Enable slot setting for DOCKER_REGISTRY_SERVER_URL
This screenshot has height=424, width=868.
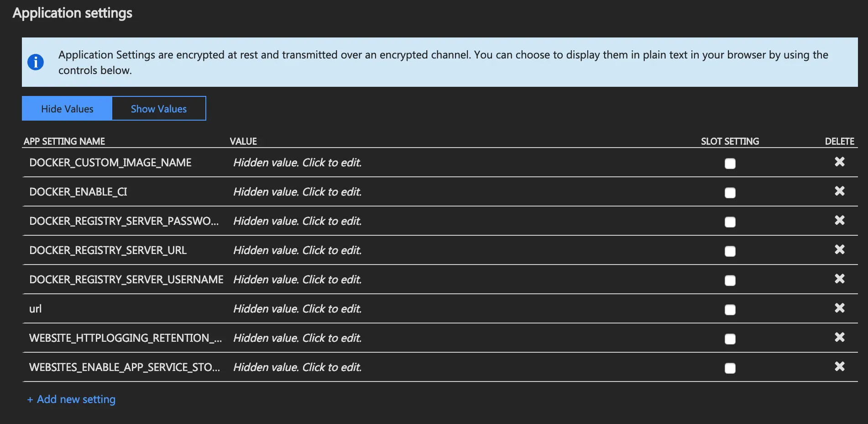[x=730, y=251]
